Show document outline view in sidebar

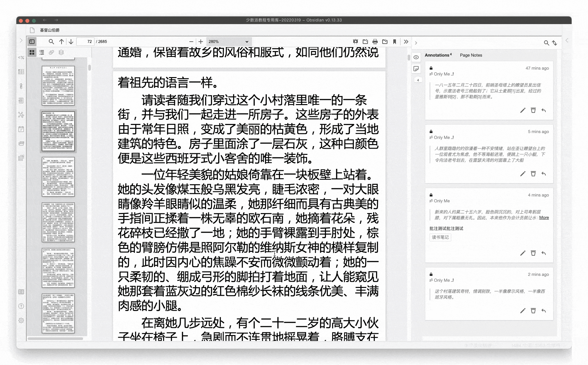coord(42,52)
